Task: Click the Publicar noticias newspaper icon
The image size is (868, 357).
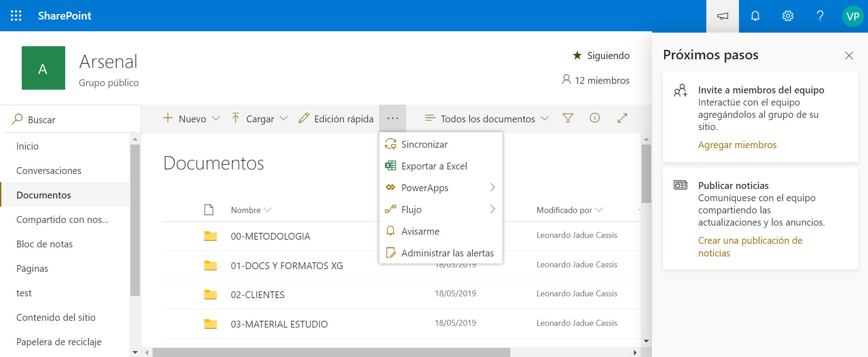Action: coord(681,185)
